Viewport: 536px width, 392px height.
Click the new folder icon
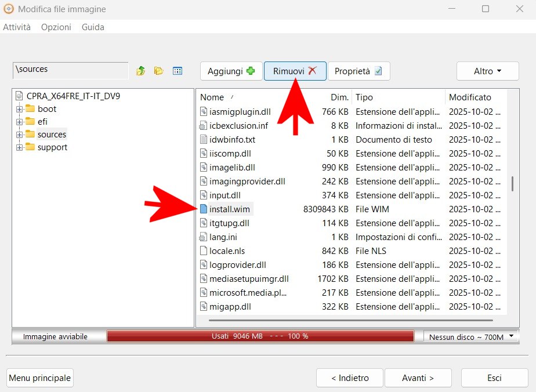click(158, 71)
